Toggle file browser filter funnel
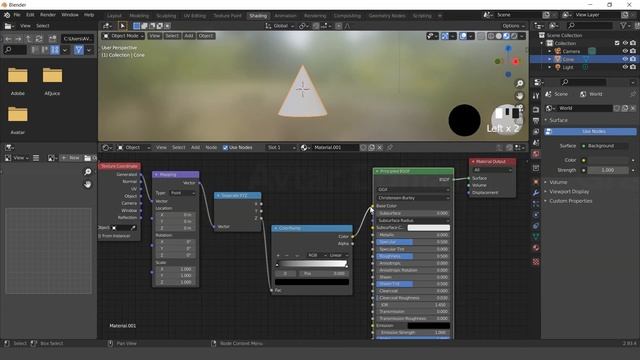 (79, 50)
